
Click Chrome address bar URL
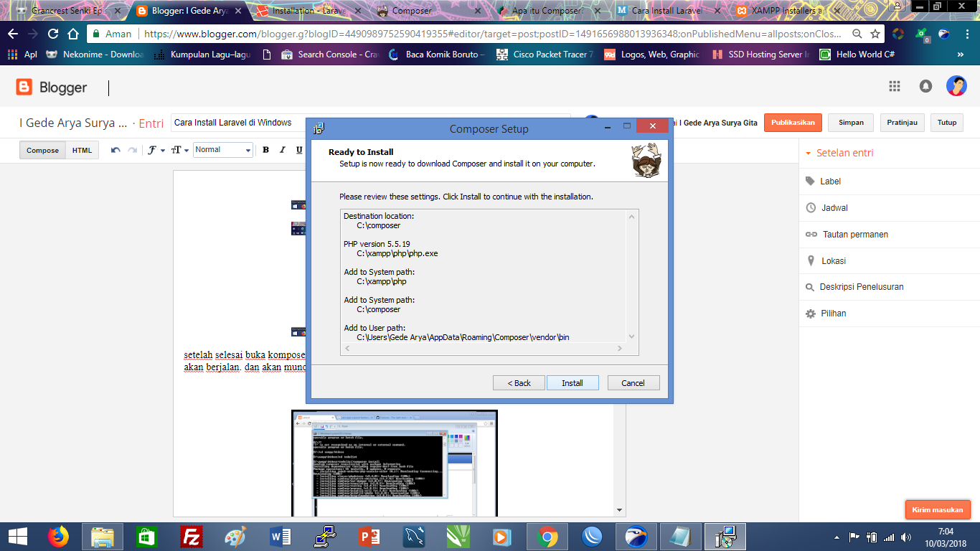pyautogui.click(x=494, y=34)
